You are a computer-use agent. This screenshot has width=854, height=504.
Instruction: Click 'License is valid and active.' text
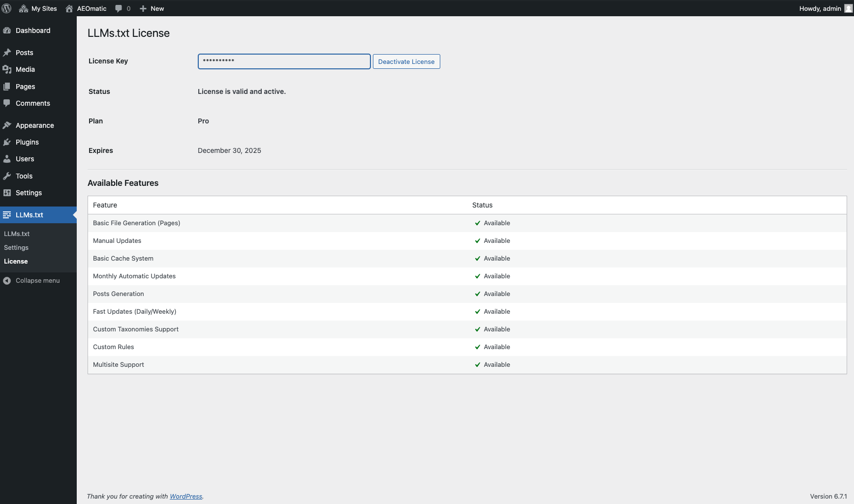242,91
